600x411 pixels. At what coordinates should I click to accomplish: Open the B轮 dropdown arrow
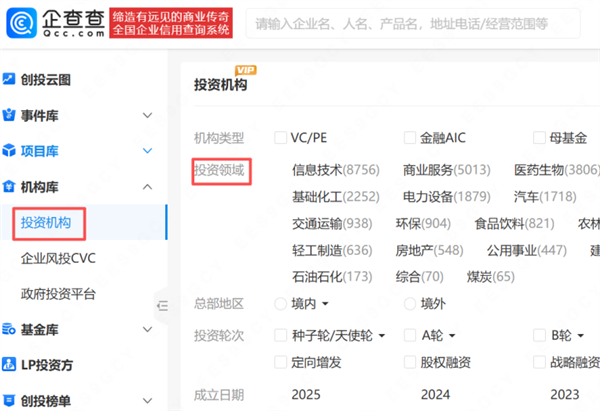(580, 336)
